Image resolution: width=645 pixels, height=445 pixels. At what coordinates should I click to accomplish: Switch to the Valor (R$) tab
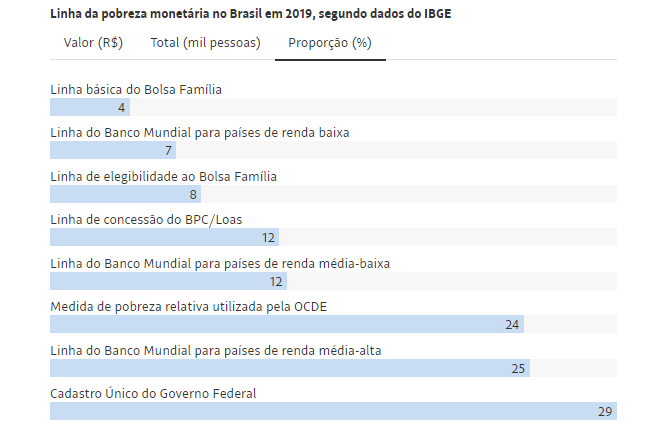(x=93, y=43)
